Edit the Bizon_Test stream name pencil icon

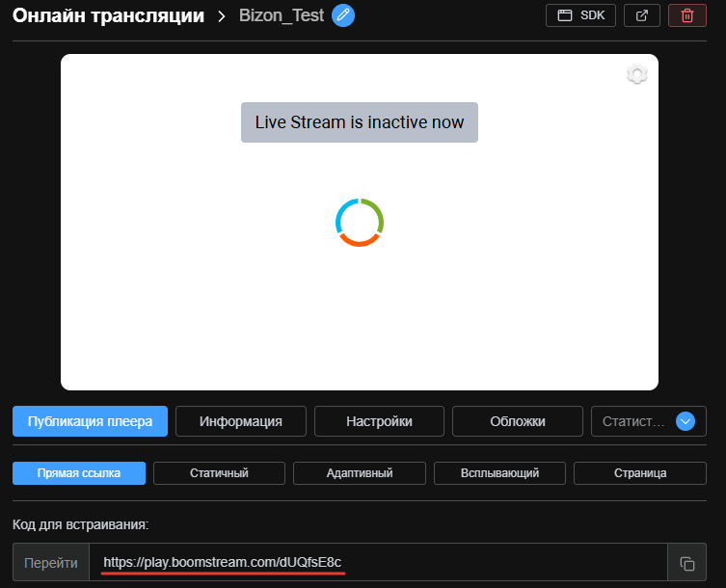tap(343, 15)
